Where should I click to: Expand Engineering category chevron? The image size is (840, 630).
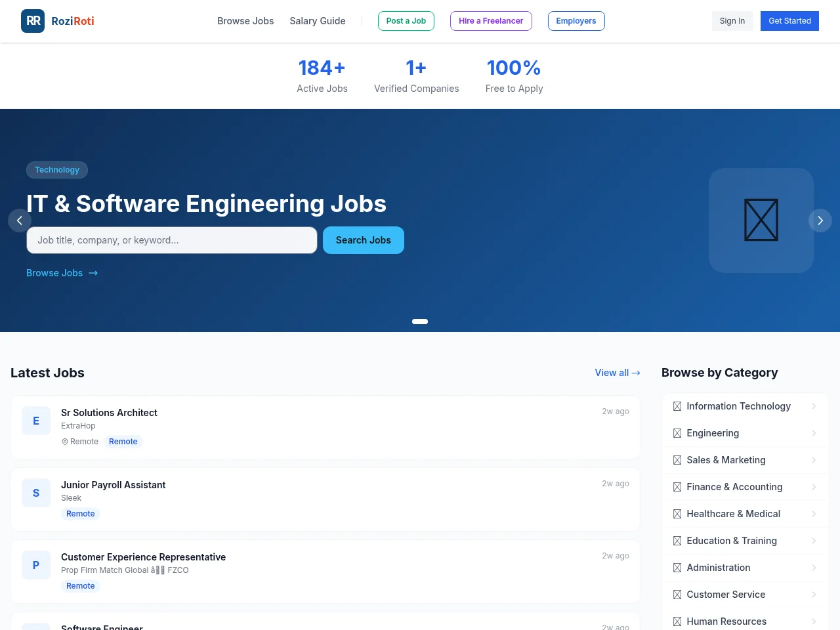tap(814, 433)
